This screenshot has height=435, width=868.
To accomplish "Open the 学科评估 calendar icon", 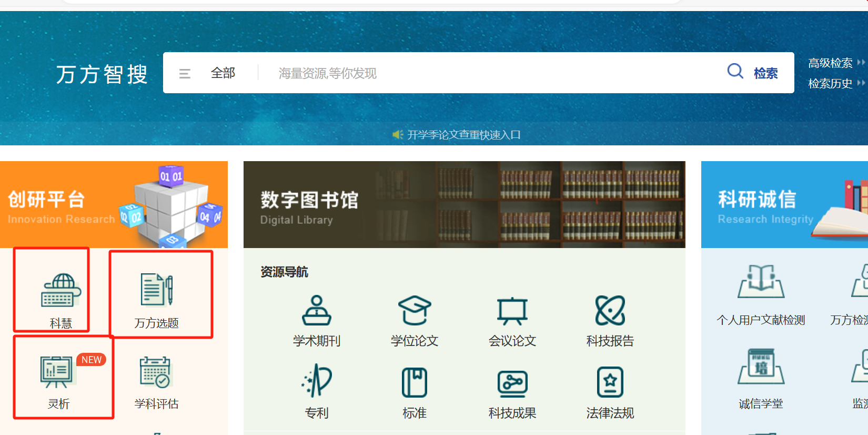I will point(155,372).
